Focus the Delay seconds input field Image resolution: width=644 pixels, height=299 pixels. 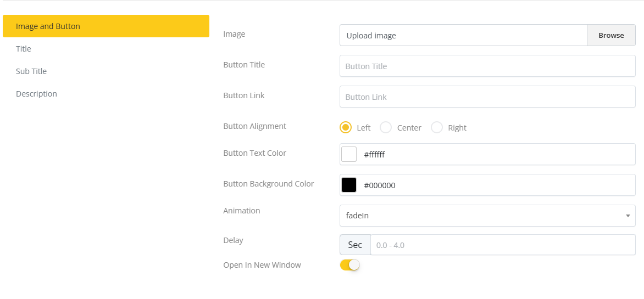[x=502, y=245]
